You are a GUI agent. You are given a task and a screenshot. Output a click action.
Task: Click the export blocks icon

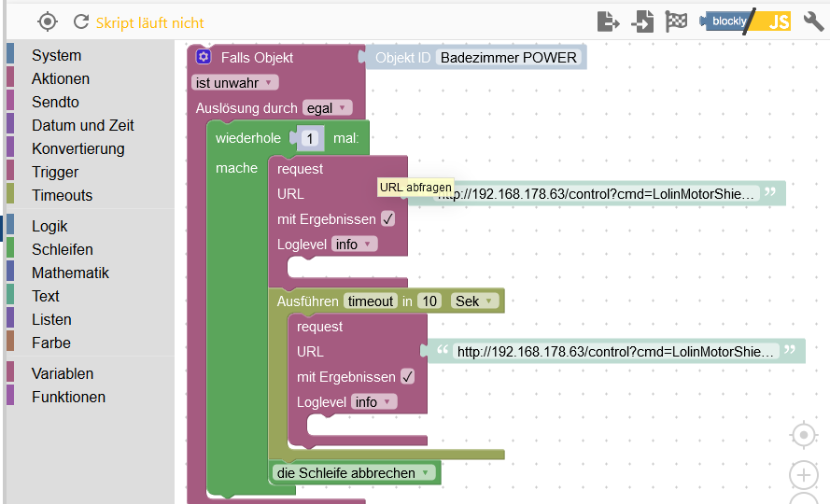pyautogui.click(x=608, y=21)
